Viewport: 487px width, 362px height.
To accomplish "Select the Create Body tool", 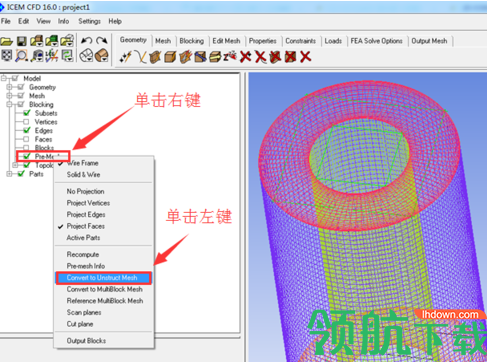I will [170, 57].
